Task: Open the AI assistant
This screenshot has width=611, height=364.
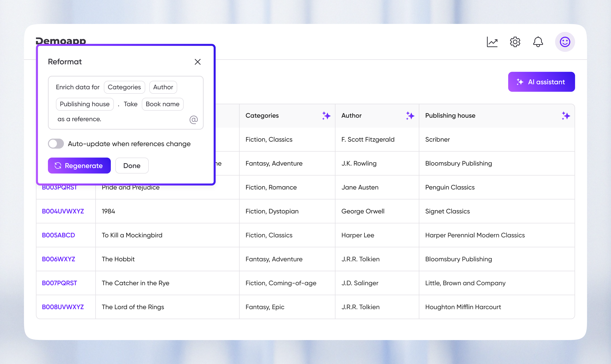Action: point(541,82)
